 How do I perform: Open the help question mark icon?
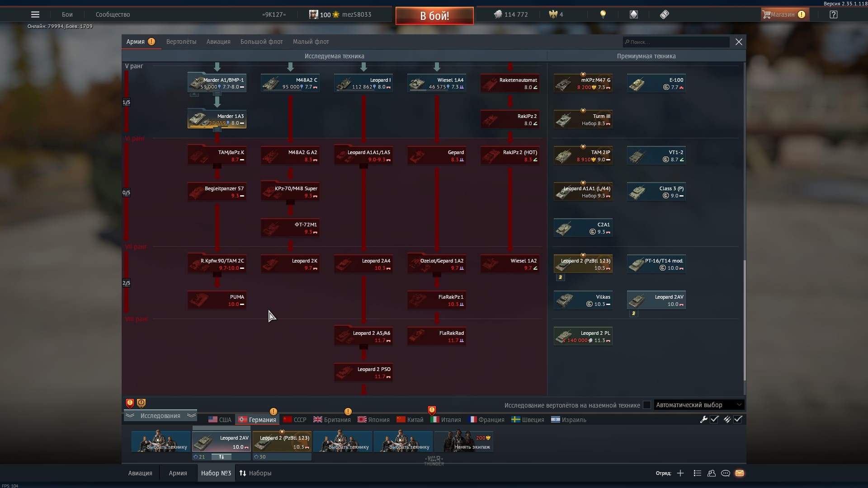coord(833,14)
